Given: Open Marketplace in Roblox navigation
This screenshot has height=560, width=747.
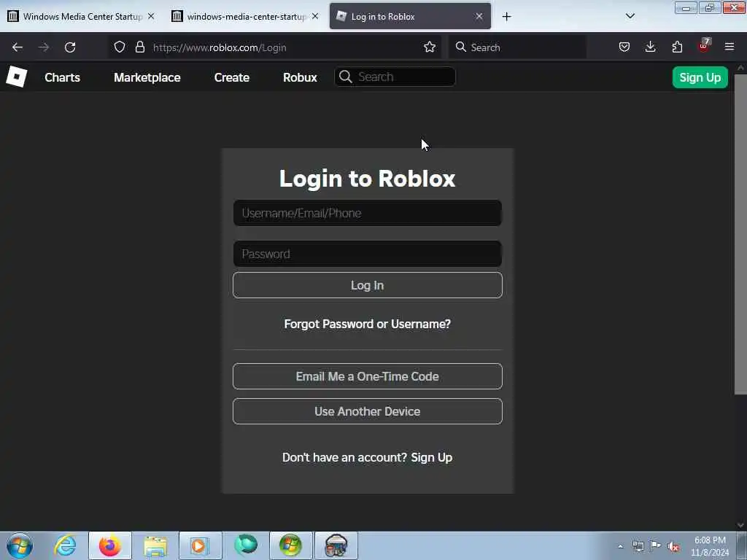Looking at the screenshot, I should pos(147,77).
